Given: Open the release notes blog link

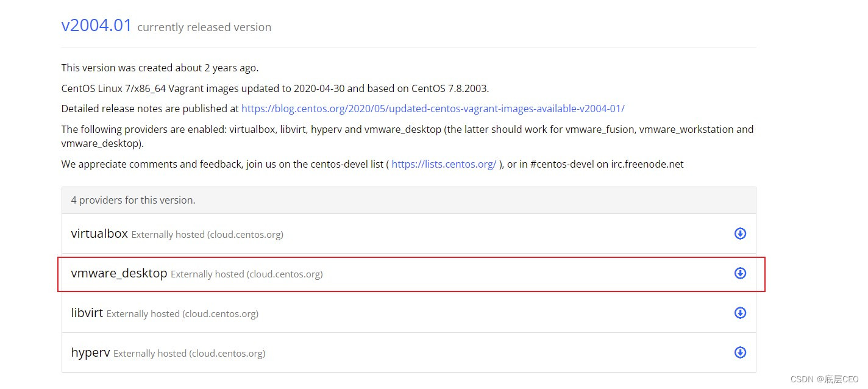Looking at the screenshot, I should coord(433,108).
